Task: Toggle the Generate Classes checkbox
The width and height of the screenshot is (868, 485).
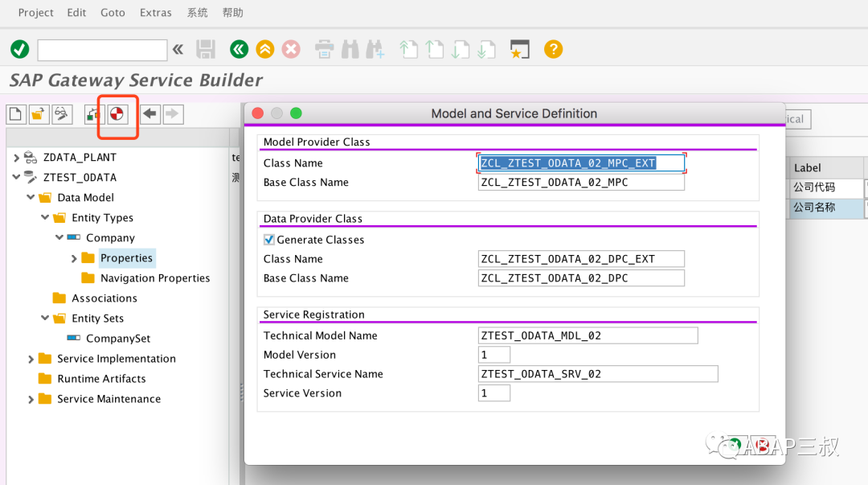Action: tap(269, 240)
